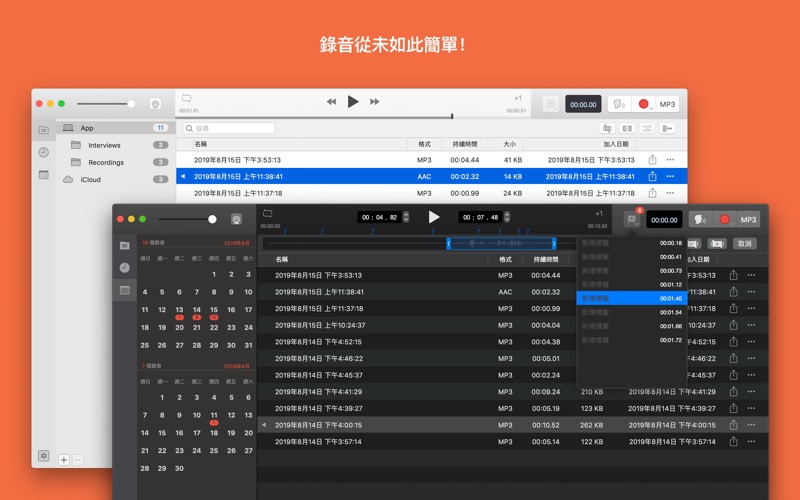Step the 00:04.82 start time stepper

406,217
